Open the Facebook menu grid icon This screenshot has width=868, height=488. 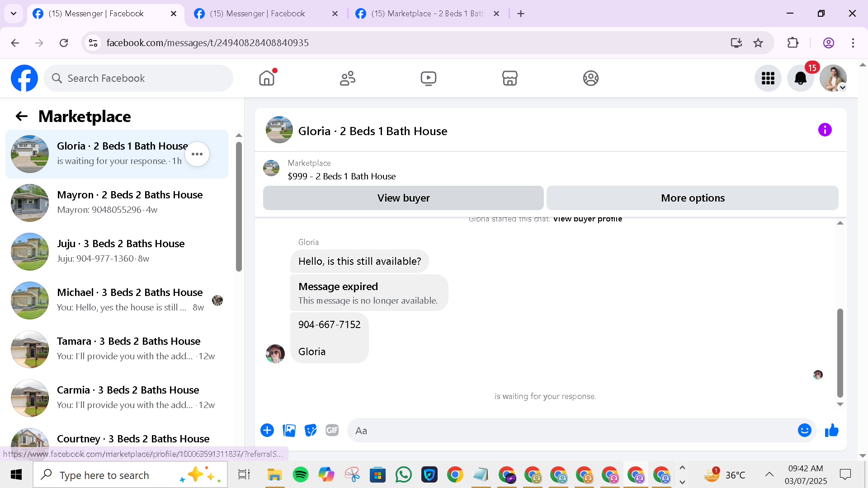tap(768, 78)
